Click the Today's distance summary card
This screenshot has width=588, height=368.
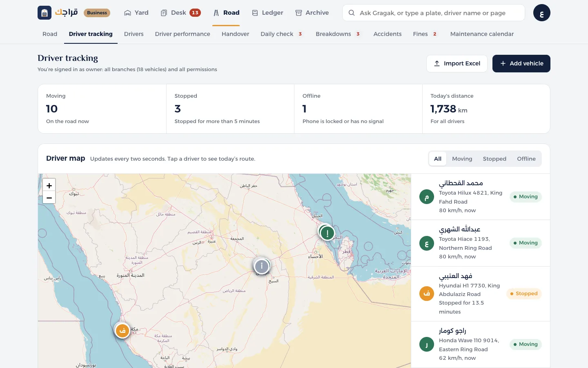click(486, 109)
